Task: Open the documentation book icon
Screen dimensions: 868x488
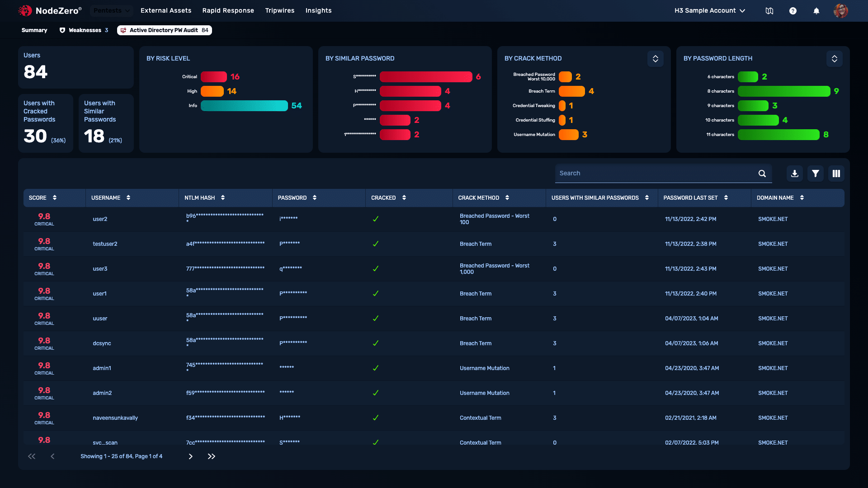Action: [769, 11]
